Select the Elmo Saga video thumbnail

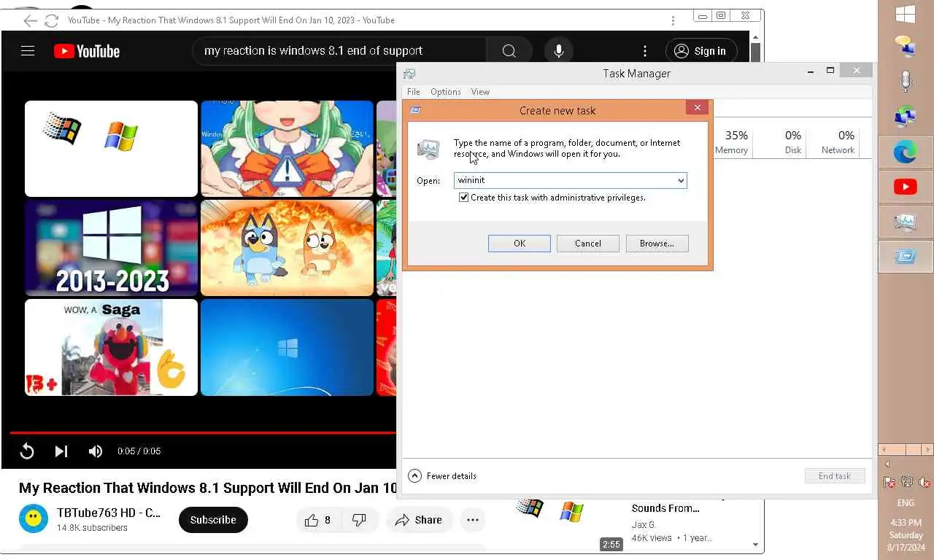pyautogui.click(x=111, y=347)
